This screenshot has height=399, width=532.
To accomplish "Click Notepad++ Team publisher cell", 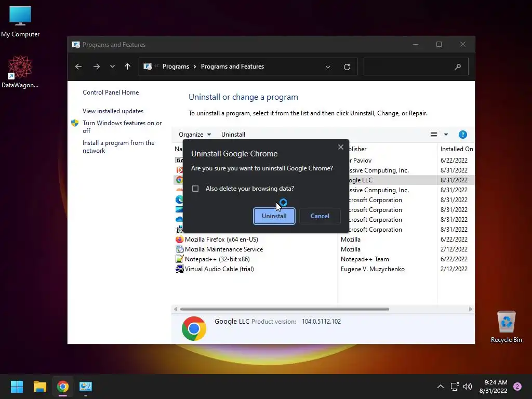I will pyautogui.click(x=365, y=259).
